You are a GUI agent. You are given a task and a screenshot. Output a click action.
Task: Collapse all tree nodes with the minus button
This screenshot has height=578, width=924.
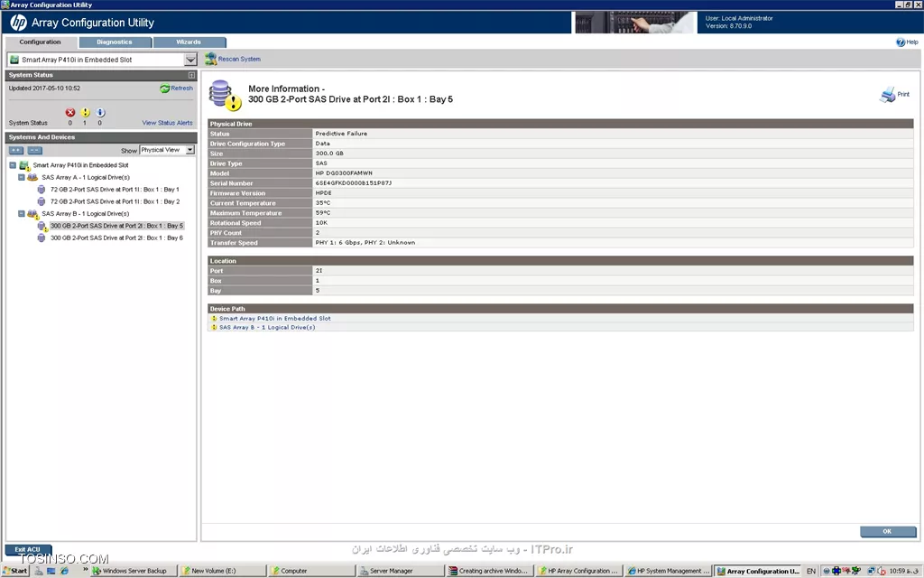point(35,151)
